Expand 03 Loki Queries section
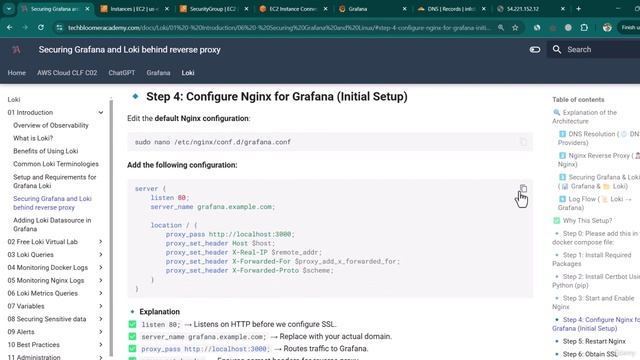The image size is (640, 360). 100,254
